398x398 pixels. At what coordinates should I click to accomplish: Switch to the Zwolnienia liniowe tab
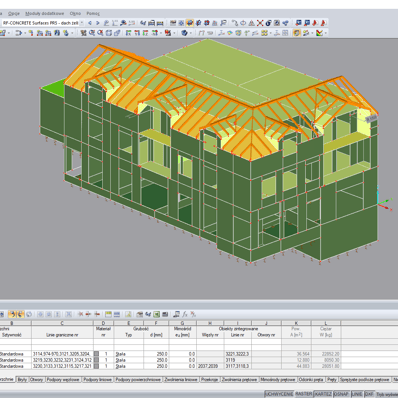pos(181,380)
